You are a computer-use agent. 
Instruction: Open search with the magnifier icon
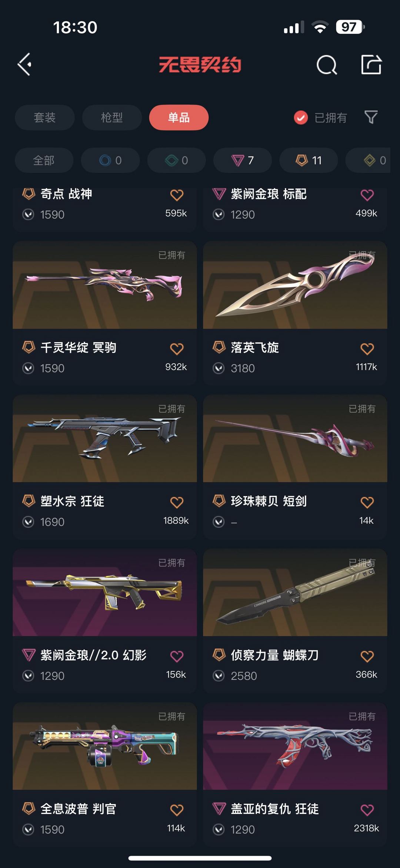pos(327,65)
